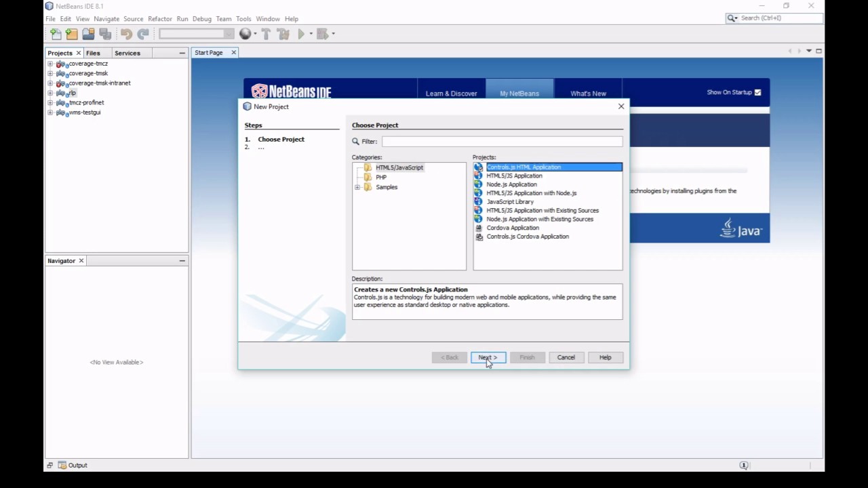The height and width of the screenshot is (488, 868).
Task: Click the Save All toolbar icon
Action: pyautogui.click(x=105, y=34)
